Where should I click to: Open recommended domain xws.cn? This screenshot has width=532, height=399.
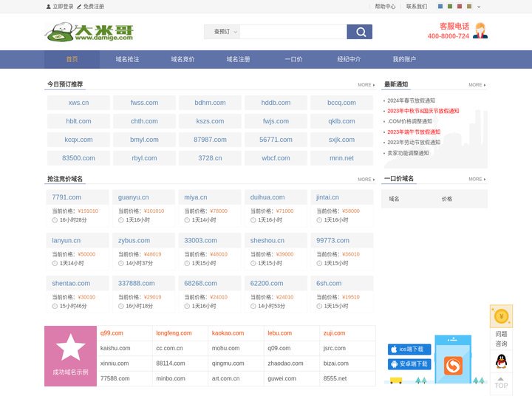[79, 103]
